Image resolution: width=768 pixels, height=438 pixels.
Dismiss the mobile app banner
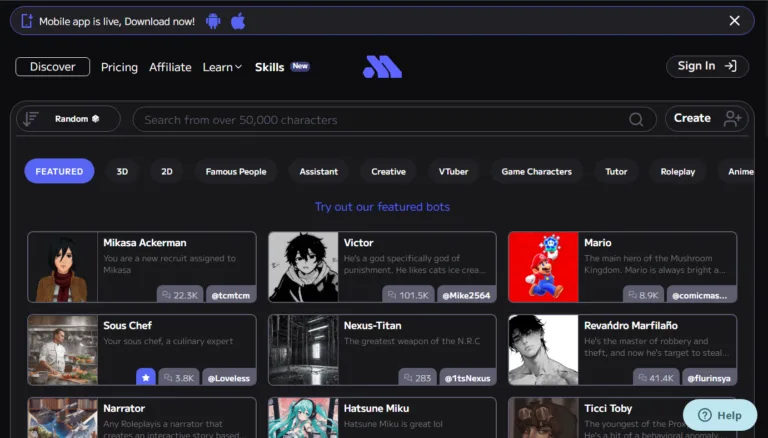pyautogui.click(x=734, y=21)
